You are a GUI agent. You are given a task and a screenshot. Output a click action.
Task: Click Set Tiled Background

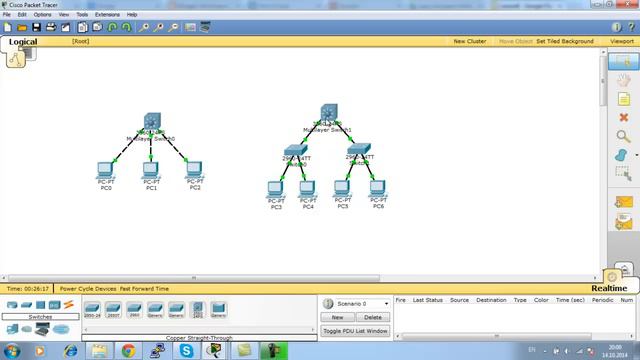(x=565, y=41)
